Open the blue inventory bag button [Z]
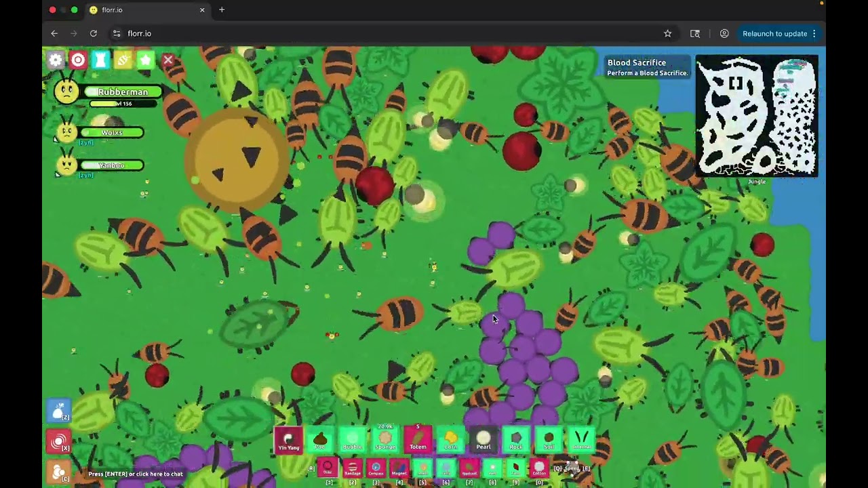The width and height of the screenshot is (868, 488). (x=59, y=411)
